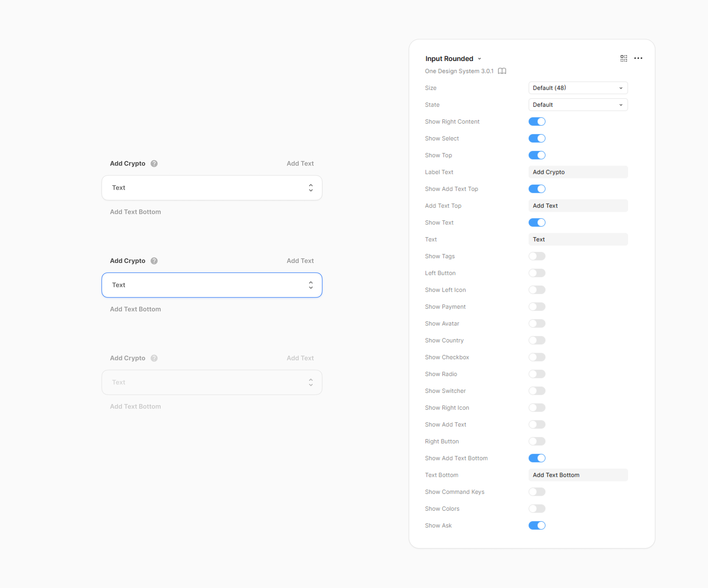Open the three-dots more options menu
The height and width of the screenshot is (588, 708).
click(x=638, y=58)
